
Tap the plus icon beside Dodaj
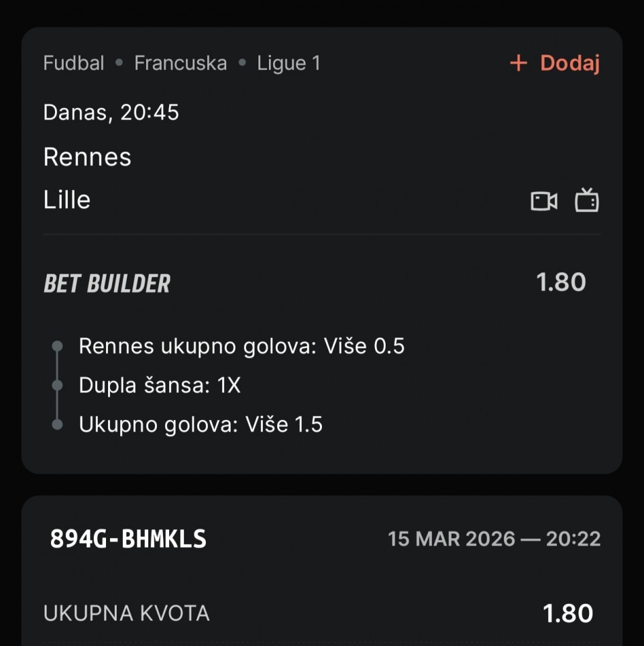(x=519, y=64)
